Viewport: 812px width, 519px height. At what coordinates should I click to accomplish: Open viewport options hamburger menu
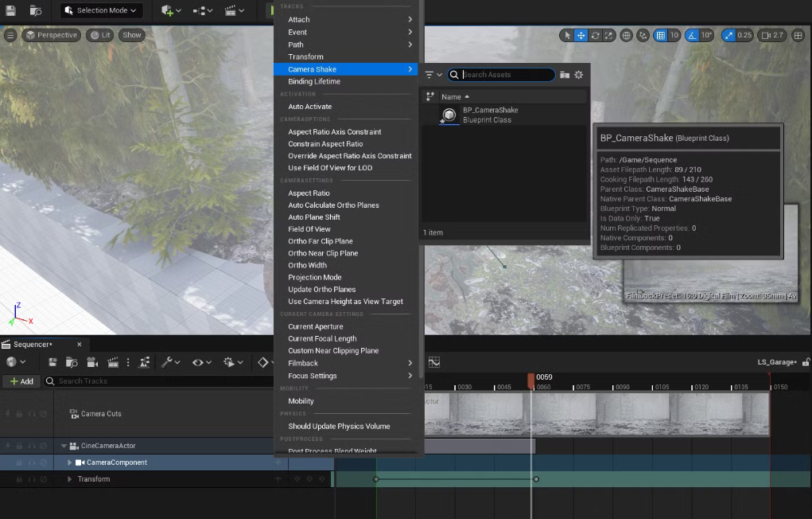click(x=10, y=35)
